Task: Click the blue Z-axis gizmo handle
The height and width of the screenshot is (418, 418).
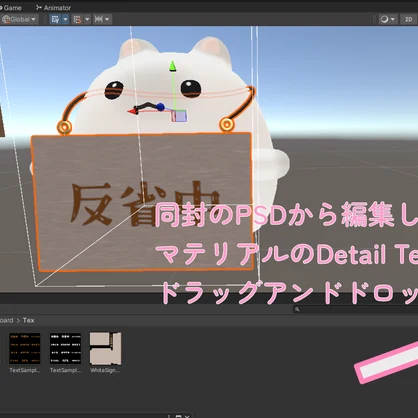Action: click(161, 107)
